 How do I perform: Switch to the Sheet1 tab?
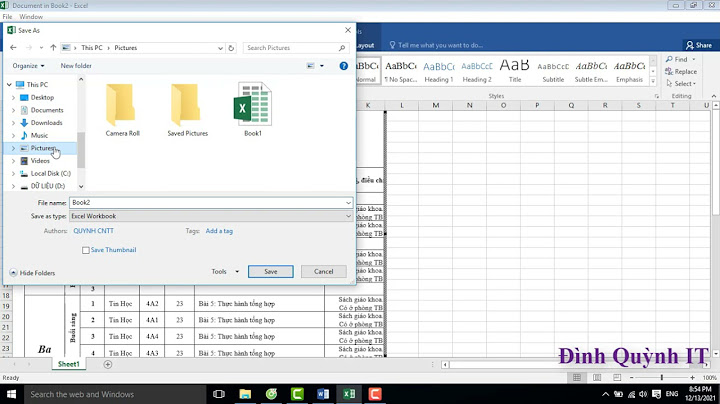click(x=68, y=364)
